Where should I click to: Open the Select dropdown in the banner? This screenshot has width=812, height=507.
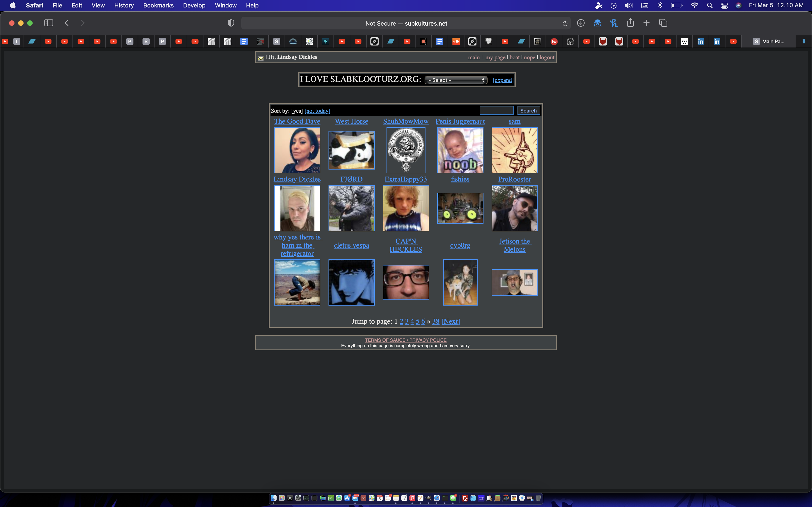[456, 80]
